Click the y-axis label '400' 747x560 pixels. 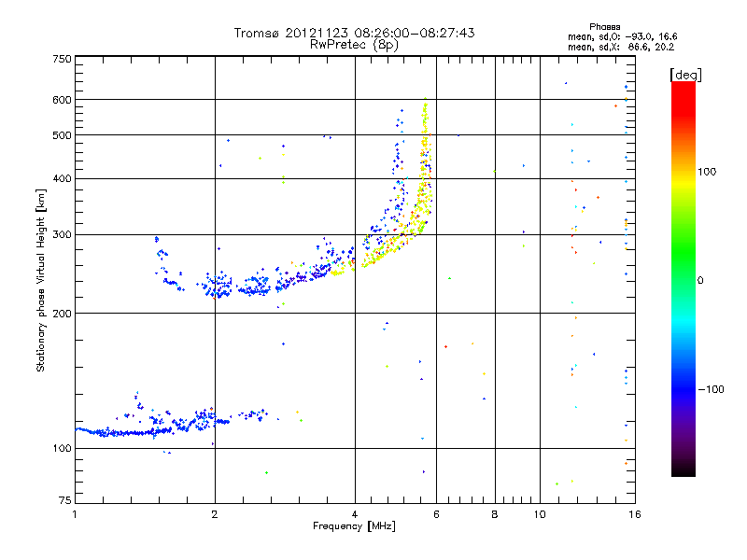62,178
